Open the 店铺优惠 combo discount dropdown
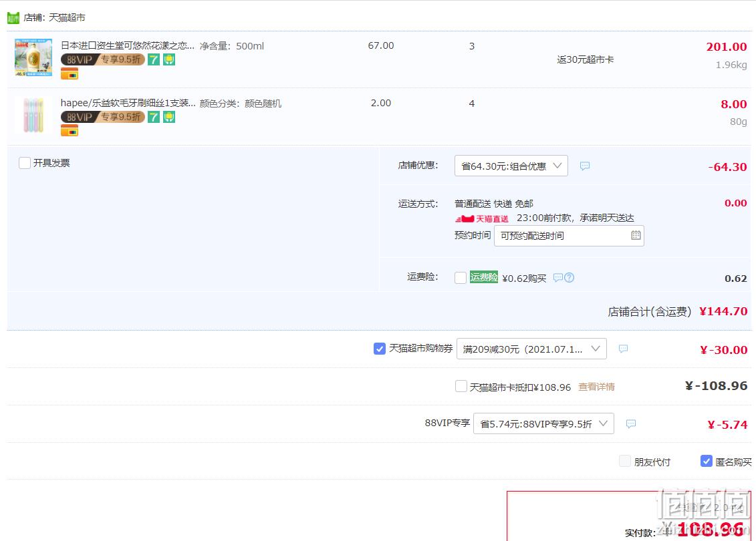This screenshot has height=541, width=756. click(x=511, y=166)
